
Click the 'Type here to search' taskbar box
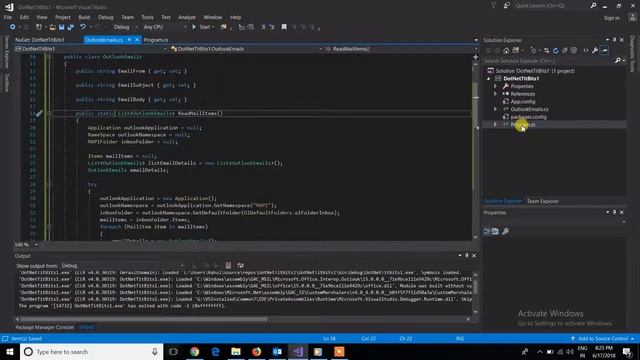[91, 351]
